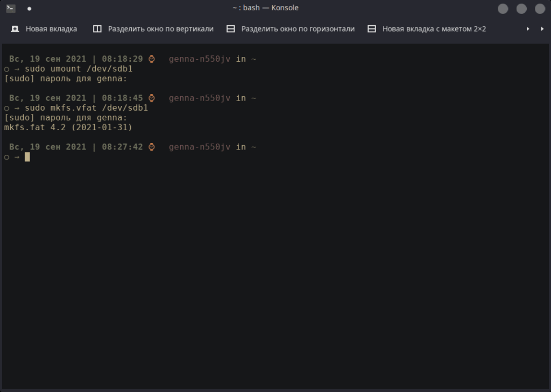Open a new tab via "Новая вкладка" label
This screenshot has width=551, height=392.
point(51,29)
